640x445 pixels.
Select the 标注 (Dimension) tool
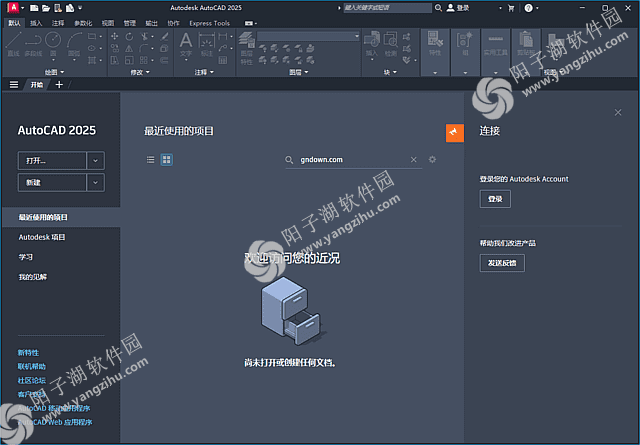pos(207,44)
